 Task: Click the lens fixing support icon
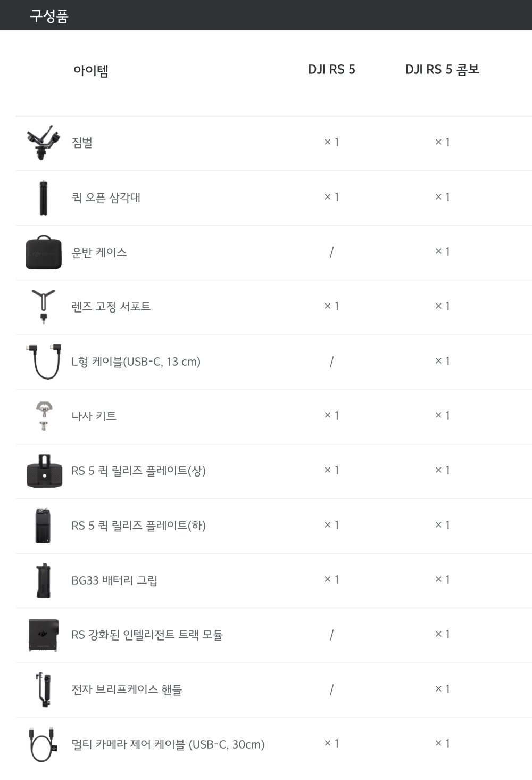[43, 307]
